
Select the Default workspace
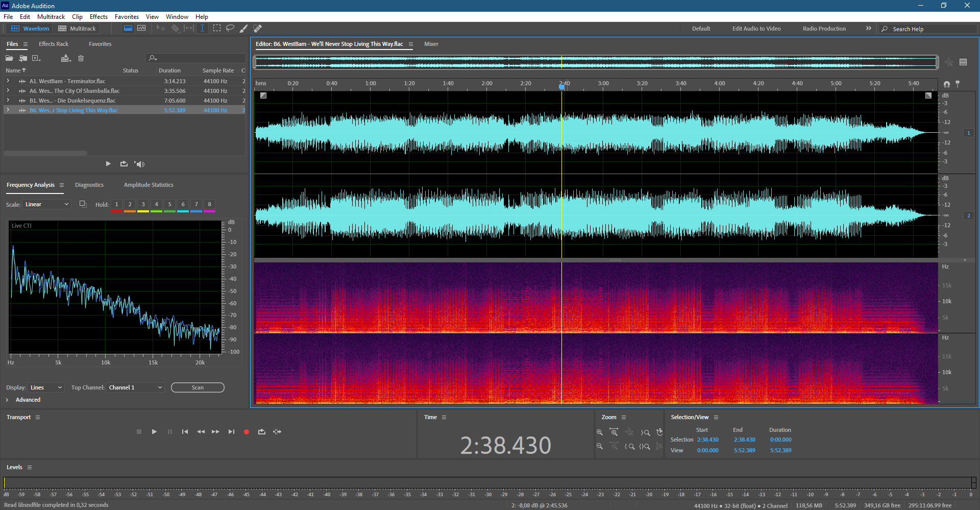click(x=701, y=29)
